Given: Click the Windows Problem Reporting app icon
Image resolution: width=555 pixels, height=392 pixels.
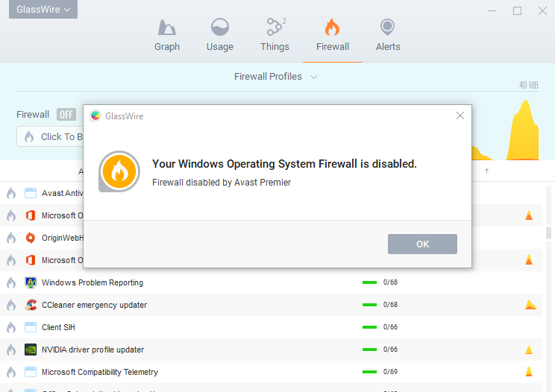Looking at the screenshot, I should 31,282.
